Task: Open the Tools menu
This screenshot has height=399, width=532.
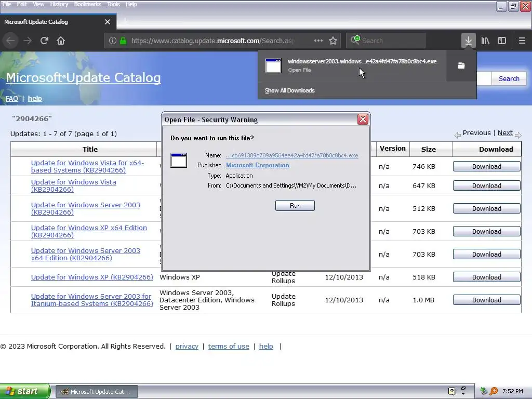Action: [x=113, y=4]
